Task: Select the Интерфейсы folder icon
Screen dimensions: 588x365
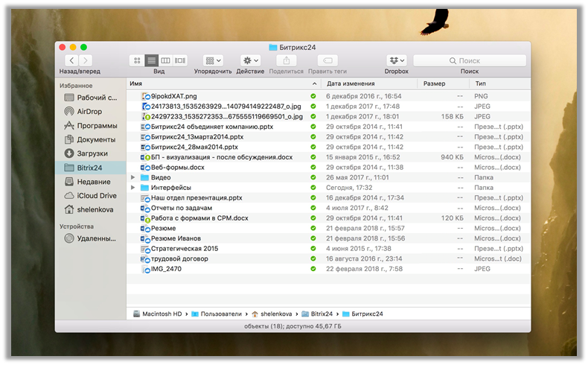Action: [x=144, y=188]
